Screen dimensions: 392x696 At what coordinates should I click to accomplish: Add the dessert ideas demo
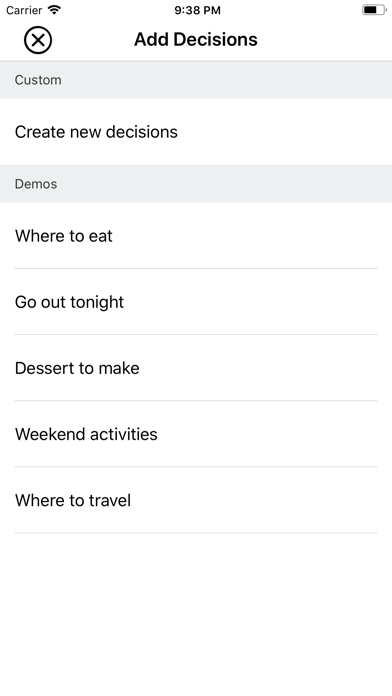coord(196,368)
